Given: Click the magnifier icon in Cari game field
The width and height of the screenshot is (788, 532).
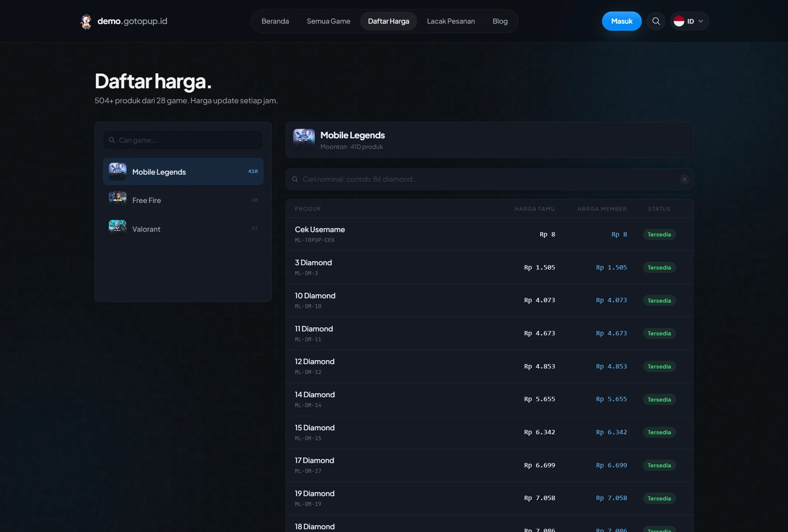Looking at the screenshot, I should [x=112, y=140].
